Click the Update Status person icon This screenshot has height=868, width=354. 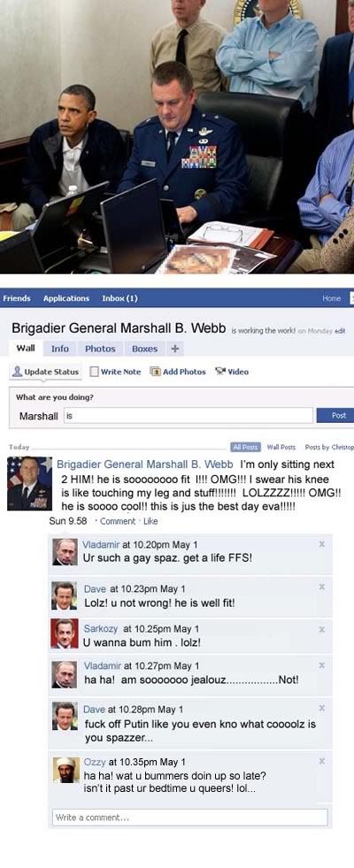coord(17,372)
